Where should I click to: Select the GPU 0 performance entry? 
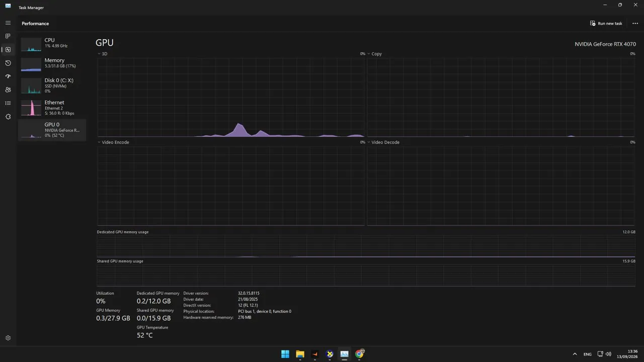[52, 130]
